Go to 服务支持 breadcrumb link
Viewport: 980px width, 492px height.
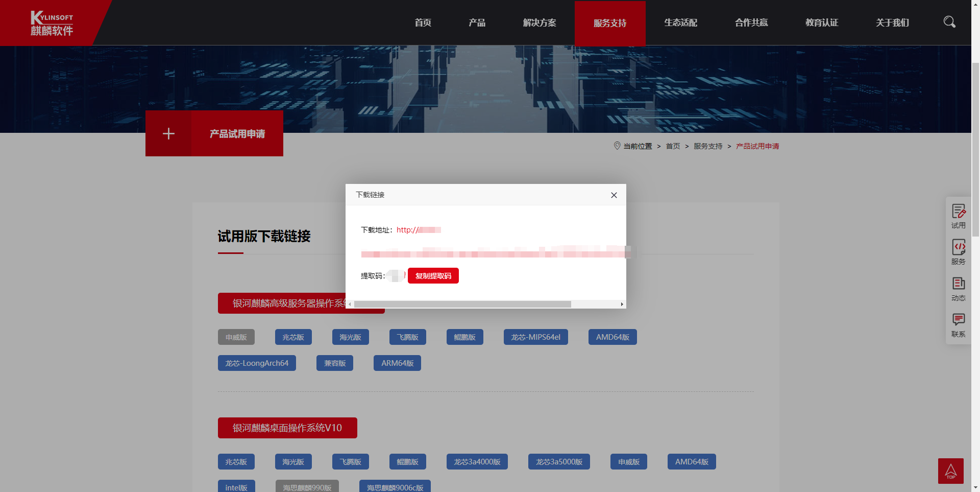coord(708,146)
